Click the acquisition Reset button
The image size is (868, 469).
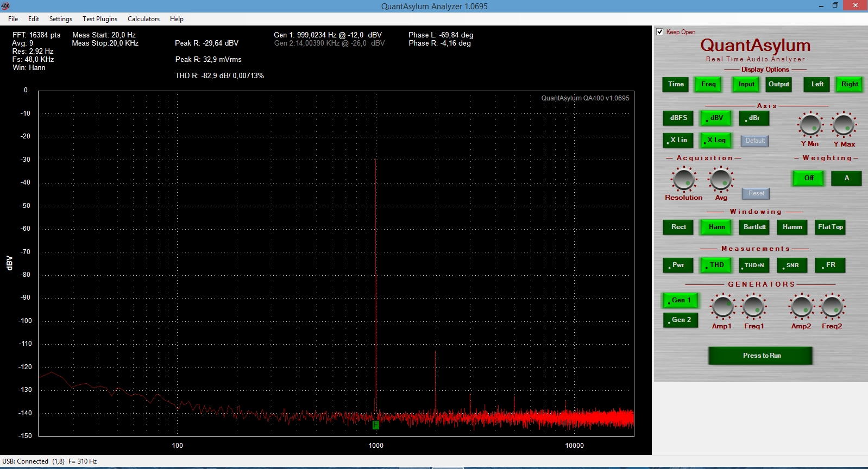pos(756,193)
